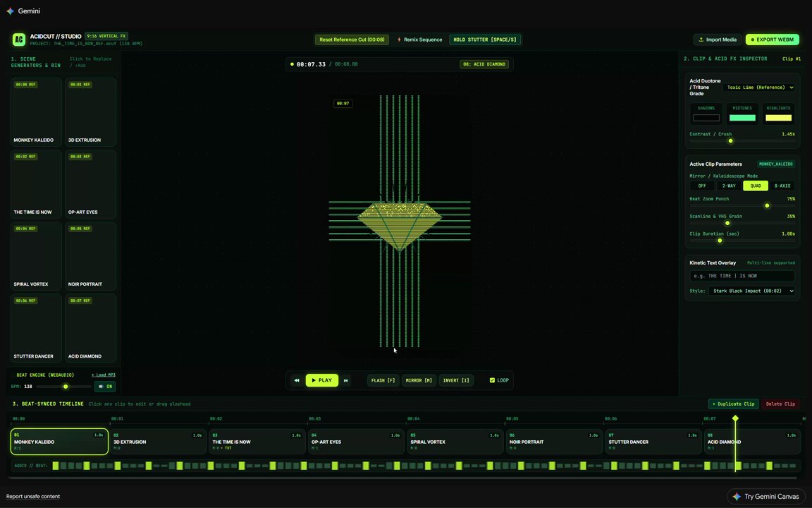Image resolution: width=812 pixels, height=508 pixels.
Task: Select STUTTER DANCER scene thumbnail in bin
Action: click(x=36, y=328)
